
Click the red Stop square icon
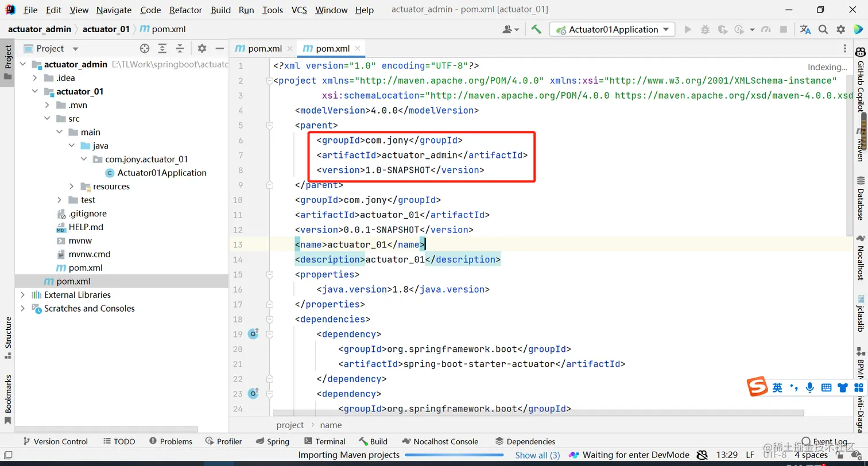click(783, 29)
